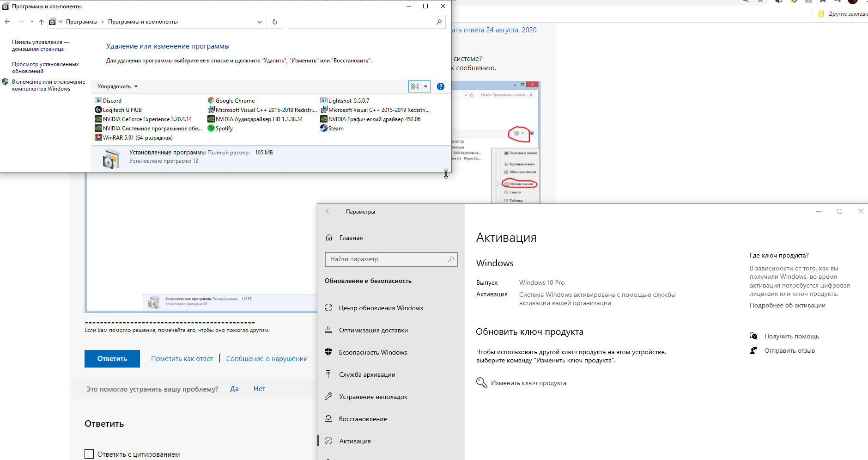Change view using the view icon button
Viewport: 868px width, 460px height.
[x=415, y=86]
